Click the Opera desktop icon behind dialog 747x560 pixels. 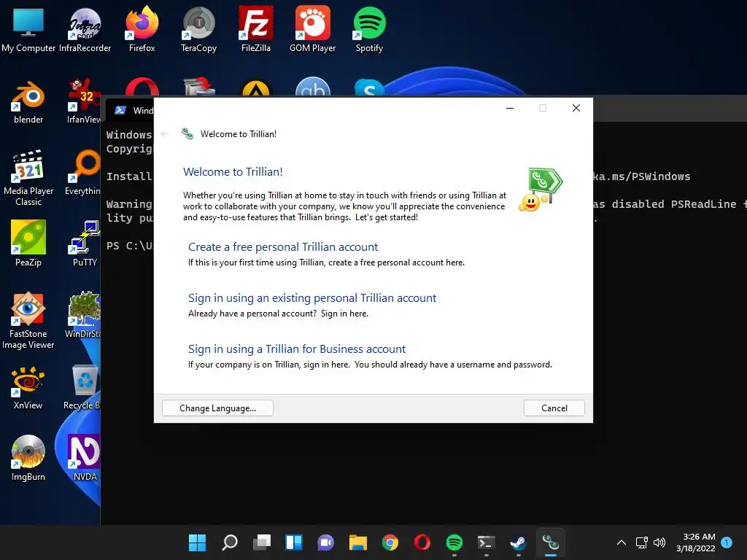pos(142,87)
